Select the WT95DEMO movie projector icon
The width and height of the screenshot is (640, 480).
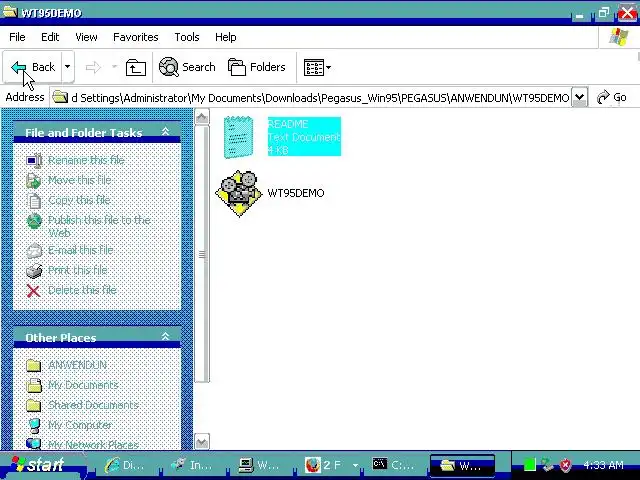click(239, 193)
